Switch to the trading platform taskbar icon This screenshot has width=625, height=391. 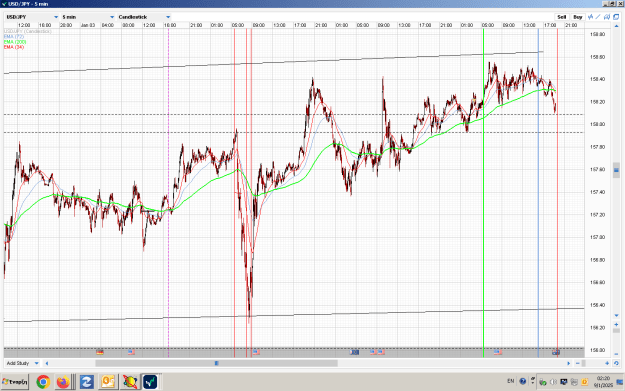click(x=151, y=382)
